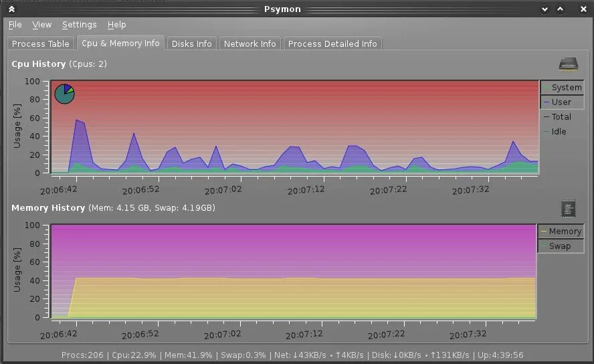
Task: Close the Psymon window
Action: (x=583, y=9)
